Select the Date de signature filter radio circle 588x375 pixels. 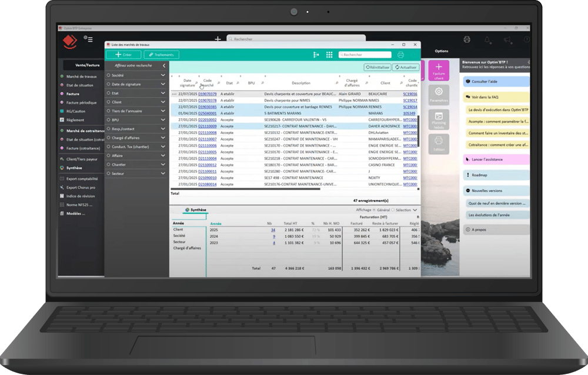[108, 84]
